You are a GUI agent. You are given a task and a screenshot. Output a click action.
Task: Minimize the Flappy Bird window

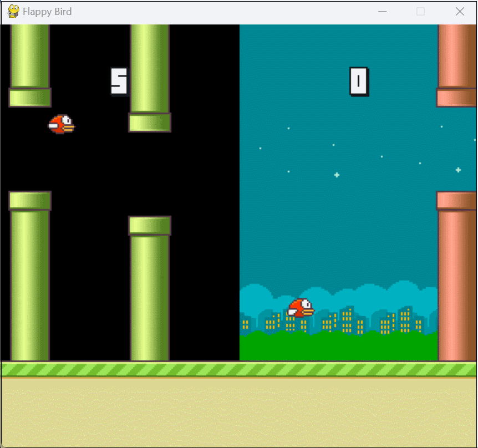[382, 12]
